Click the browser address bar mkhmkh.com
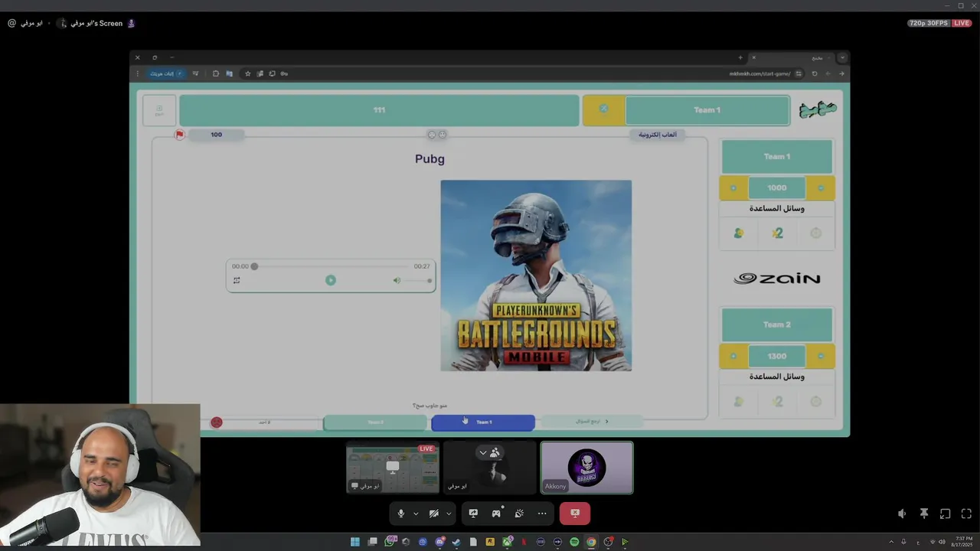This screenshot has height=551, width=980. tap(760, 73)
